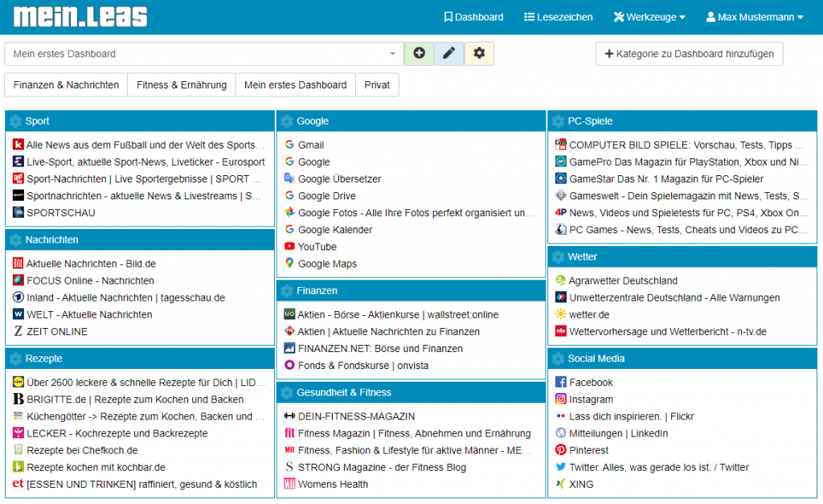This screenshot has width=823, height=504.
Task: Open the YouTube bookmark link
Action: (317, 247)
